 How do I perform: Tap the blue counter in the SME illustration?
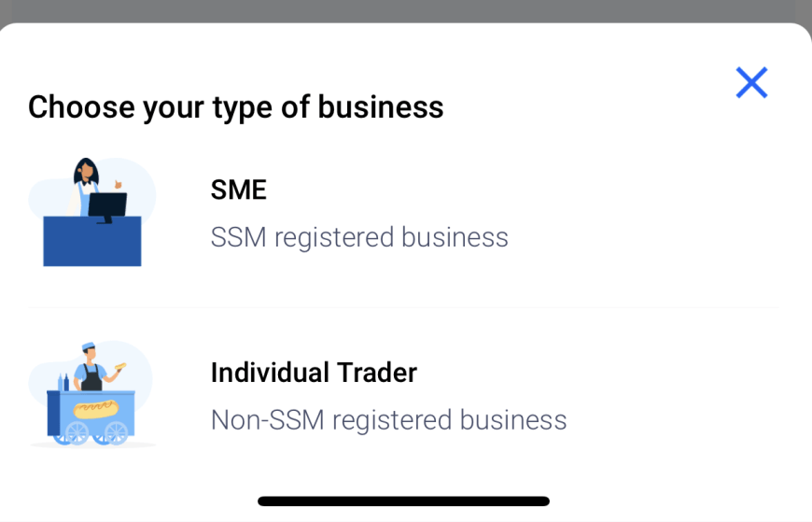click(92, 242)
